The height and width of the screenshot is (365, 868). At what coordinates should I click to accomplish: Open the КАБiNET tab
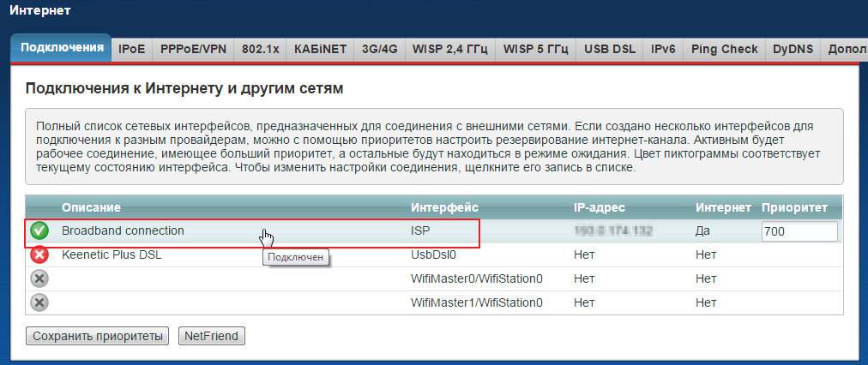321,49
